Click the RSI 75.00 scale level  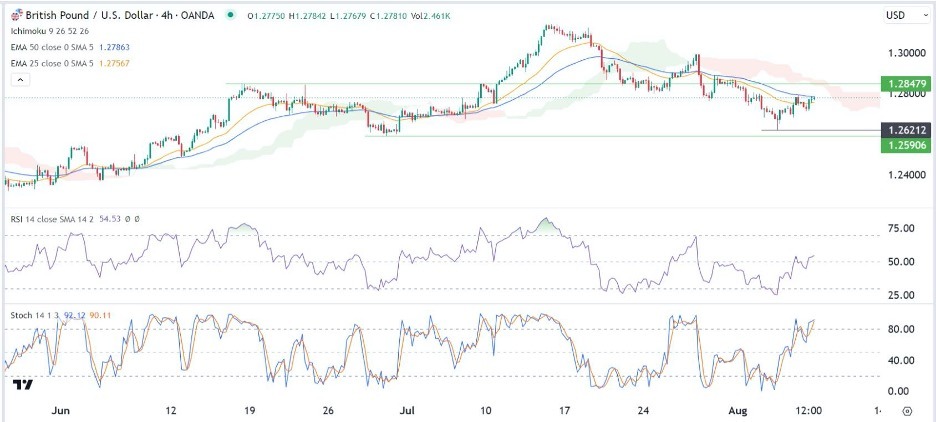[903, 229]
